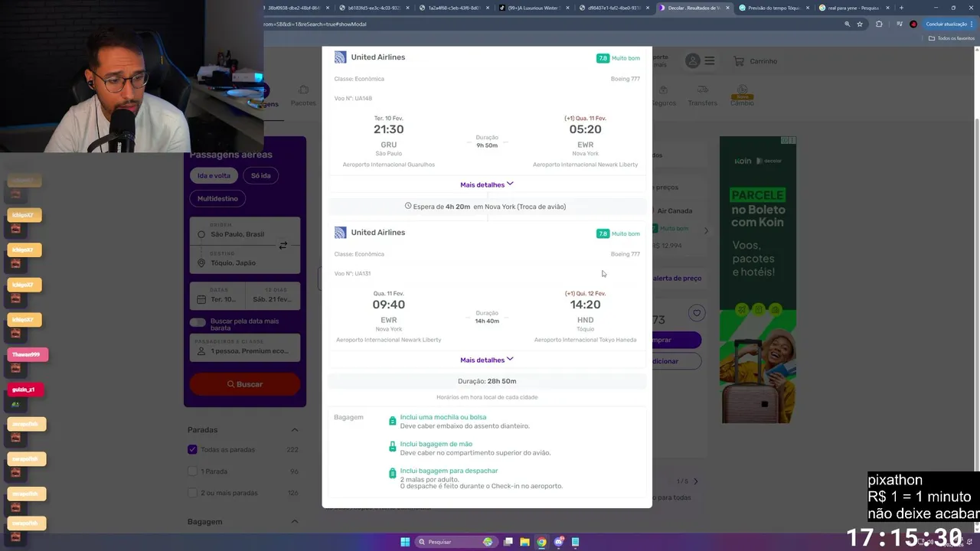Bookmark this page with star icon
Viewport: 980px width, 551px height.
click(860, 24)
